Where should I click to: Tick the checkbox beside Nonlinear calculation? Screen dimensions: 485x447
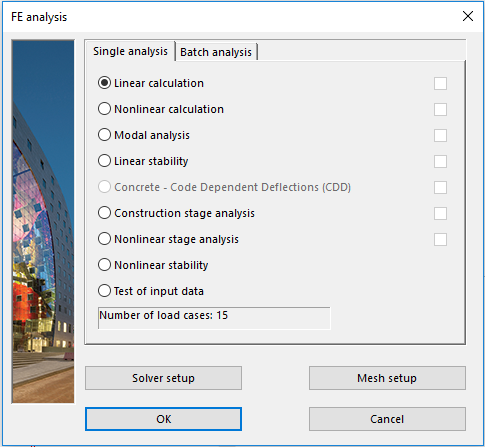click(x=440, y=109)
